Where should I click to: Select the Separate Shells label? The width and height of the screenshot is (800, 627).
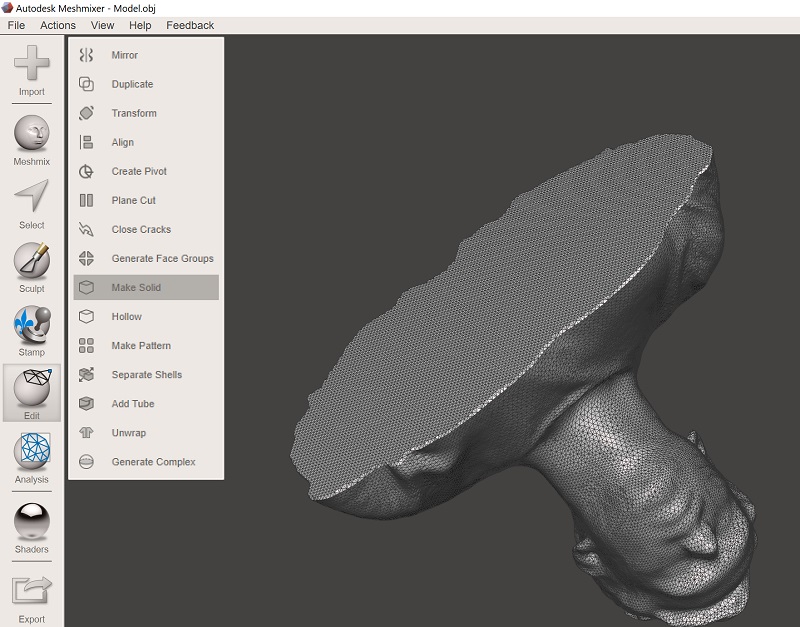click(146, 374)
